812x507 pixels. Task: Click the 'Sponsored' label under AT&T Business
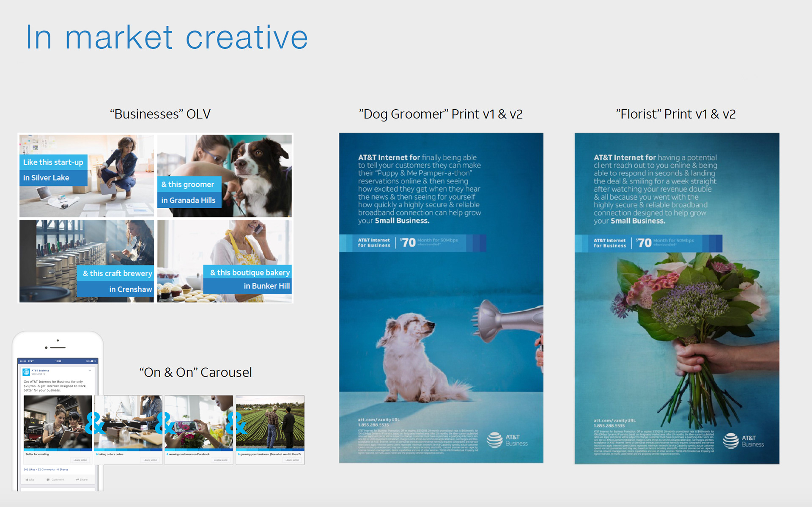pyautogui.click(x=38, y=374)
